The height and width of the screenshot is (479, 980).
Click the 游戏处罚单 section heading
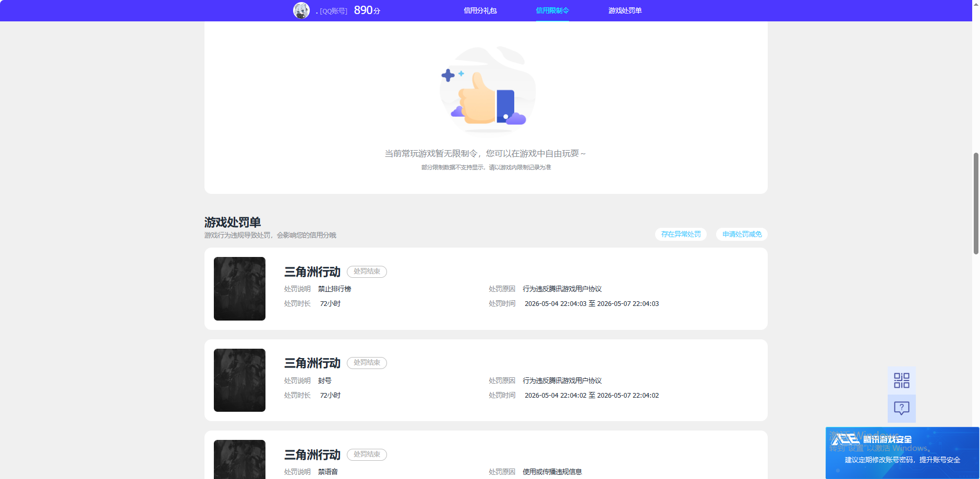pos(233,223)
